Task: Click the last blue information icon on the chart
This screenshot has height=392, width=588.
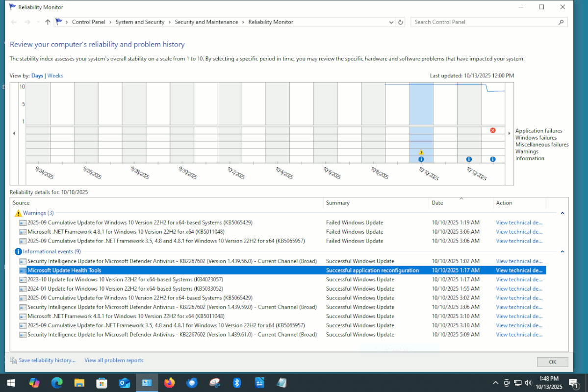Action: [x=493, y=159]
